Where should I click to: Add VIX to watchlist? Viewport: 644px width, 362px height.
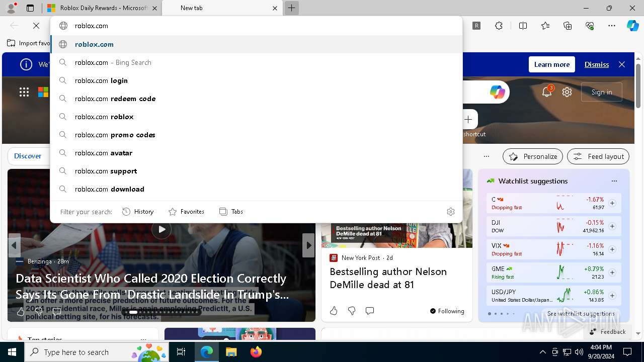(612, 249)
